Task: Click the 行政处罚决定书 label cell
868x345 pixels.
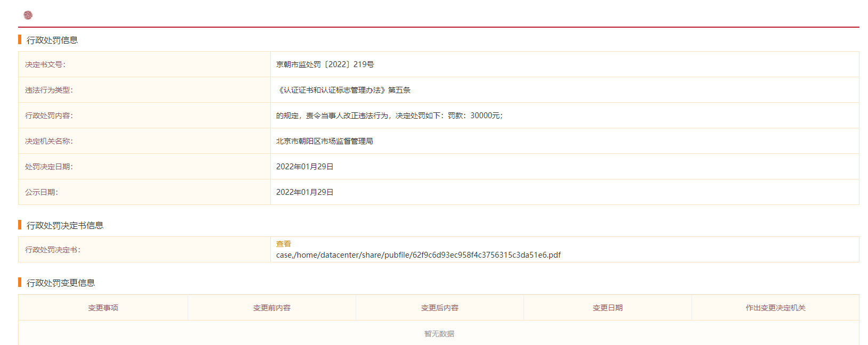Action: (144, 250)
